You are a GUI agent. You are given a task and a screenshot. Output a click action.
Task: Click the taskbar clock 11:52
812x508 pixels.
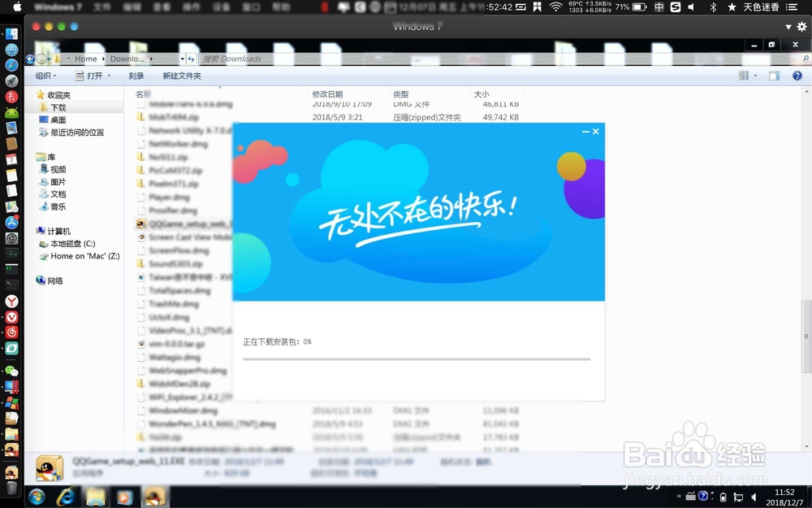[784, 492]
